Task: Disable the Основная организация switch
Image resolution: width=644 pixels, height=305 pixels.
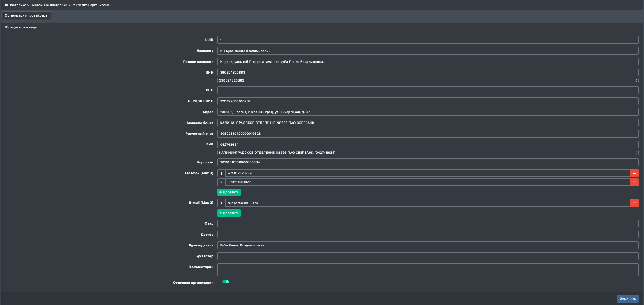Action: pos(226,282)
